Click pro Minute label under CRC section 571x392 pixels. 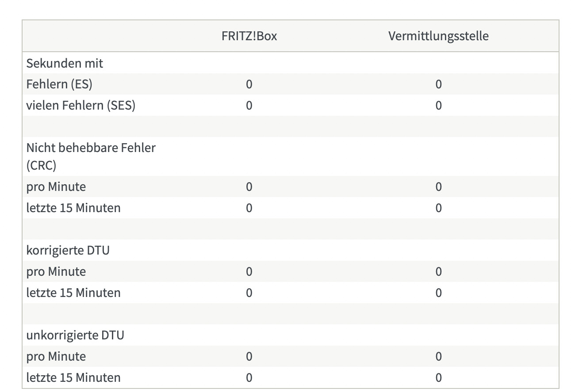(x=56, y=186)
